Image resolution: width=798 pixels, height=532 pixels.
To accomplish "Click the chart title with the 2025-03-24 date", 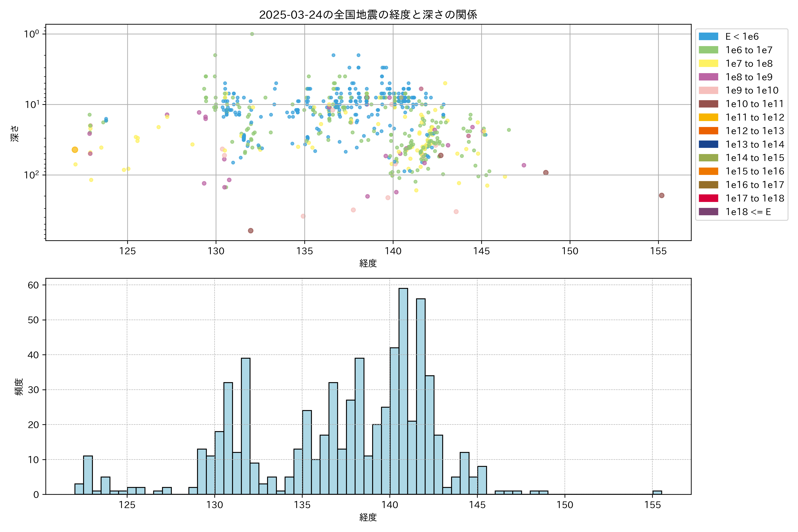I will point(368,15).
